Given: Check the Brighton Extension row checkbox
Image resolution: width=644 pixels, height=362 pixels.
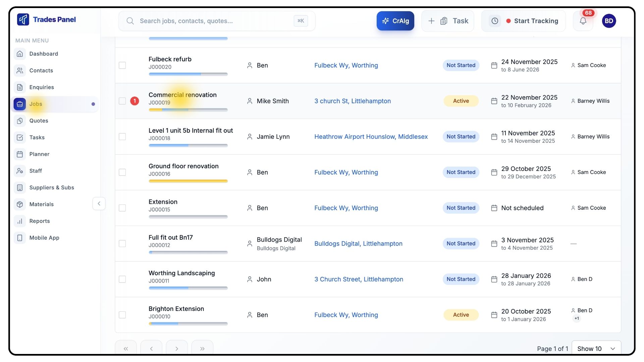Looking at the screenshot, I should [122, 315].
